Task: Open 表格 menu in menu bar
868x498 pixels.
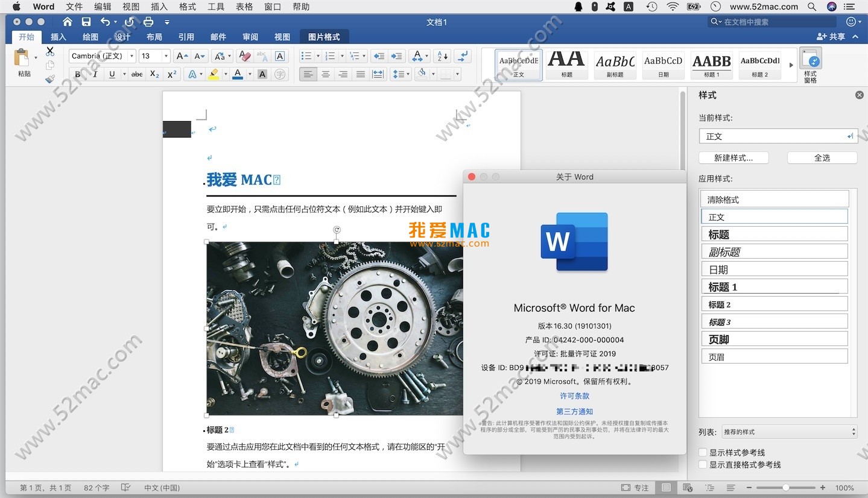Action: [244, 7]
